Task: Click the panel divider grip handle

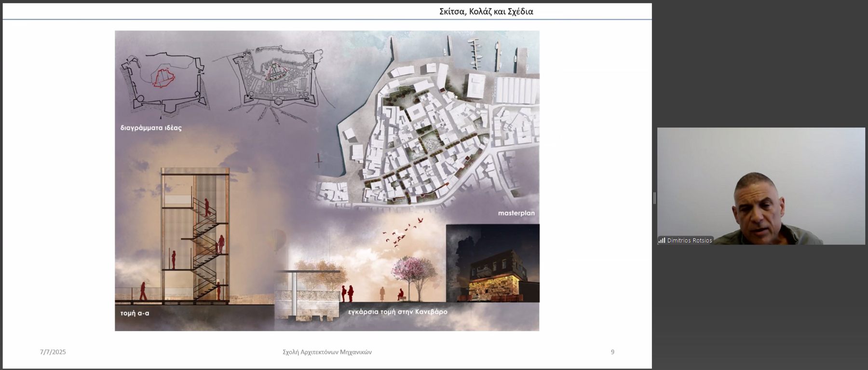Action: [654, 198]
